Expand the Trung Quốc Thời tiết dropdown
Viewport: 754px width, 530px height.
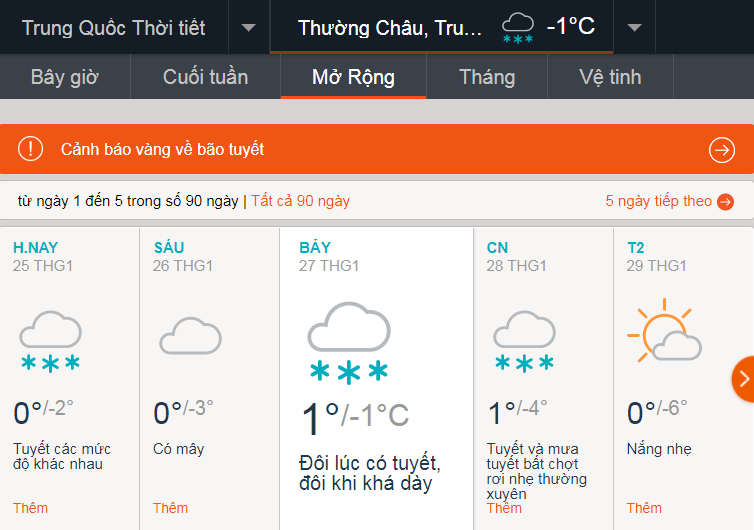(248, 27)
